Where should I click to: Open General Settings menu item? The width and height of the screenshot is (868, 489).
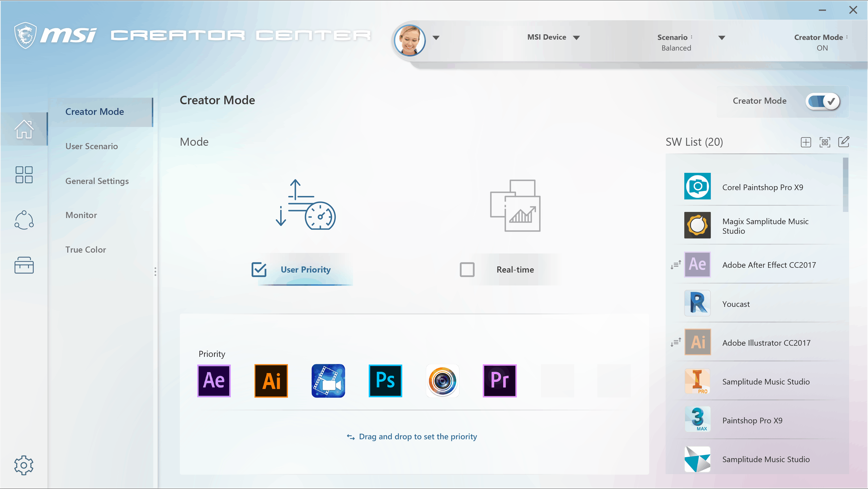(x=97, y=181)
